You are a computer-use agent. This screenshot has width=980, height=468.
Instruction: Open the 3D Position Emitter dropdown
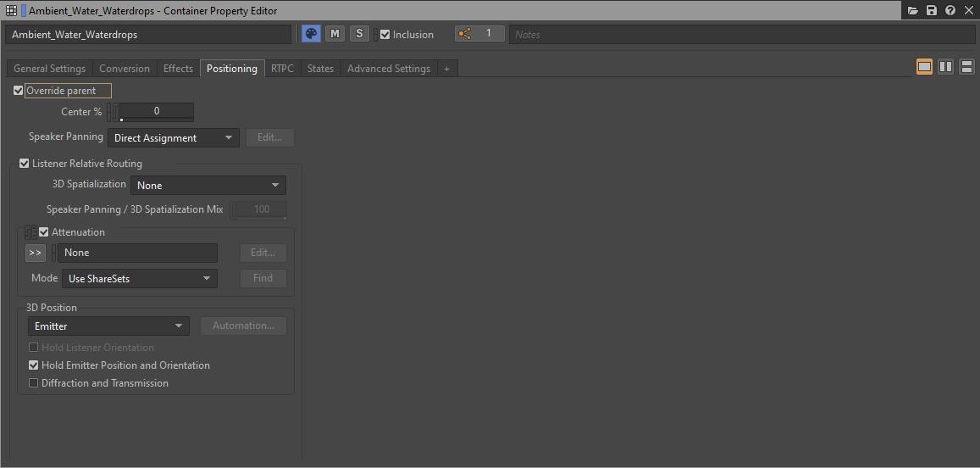pyautogui.click(x=108, y=326)
